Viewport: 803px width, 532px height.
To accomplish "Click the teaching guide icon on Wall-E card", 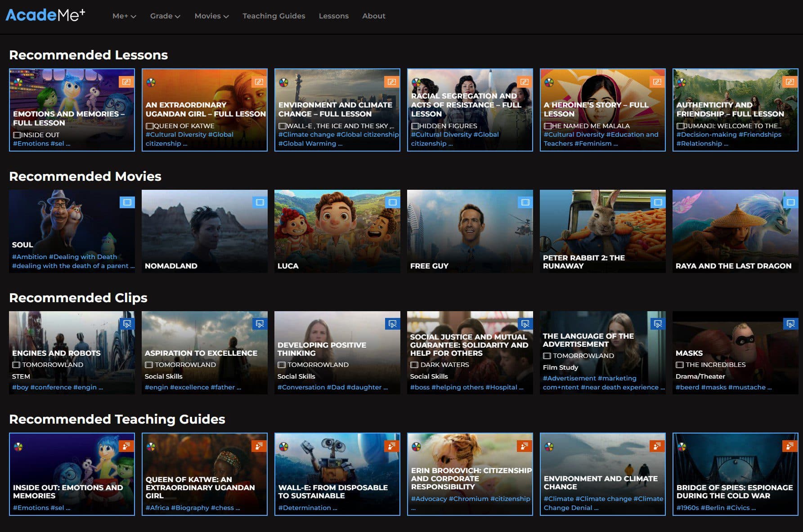I will [x=392, y=446].
